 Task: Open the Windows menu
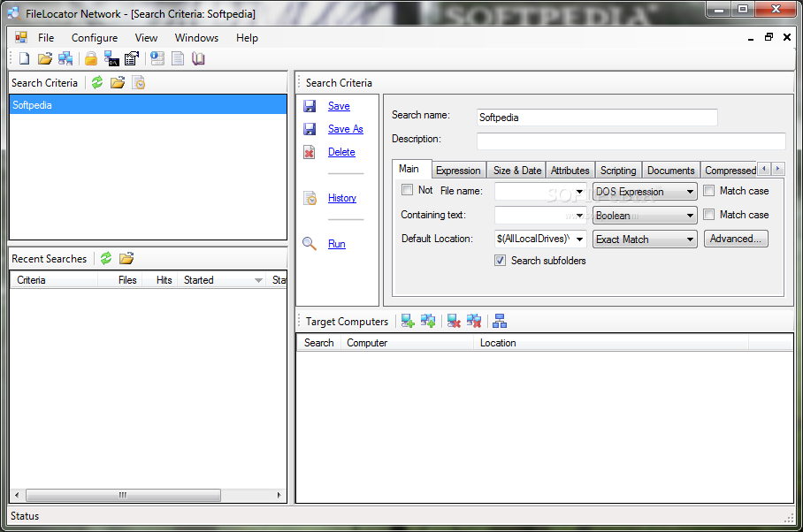[196, 38]
